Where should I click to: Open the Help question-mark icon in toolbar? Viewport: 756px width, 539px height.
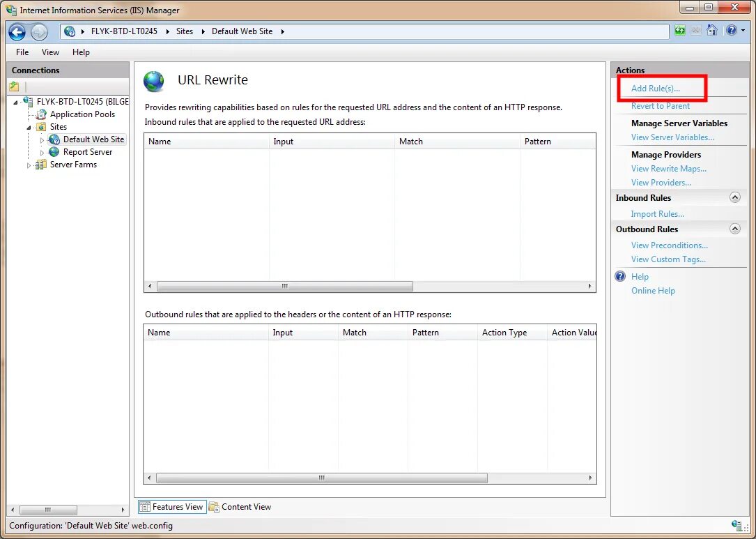tap(732, 31)
